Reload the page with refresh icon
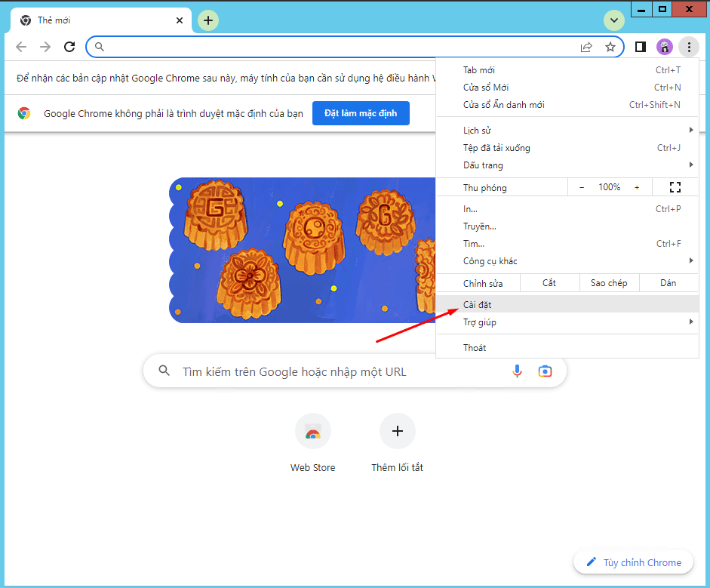The width and height of the screenshot is (710, 588). [69, 47]
